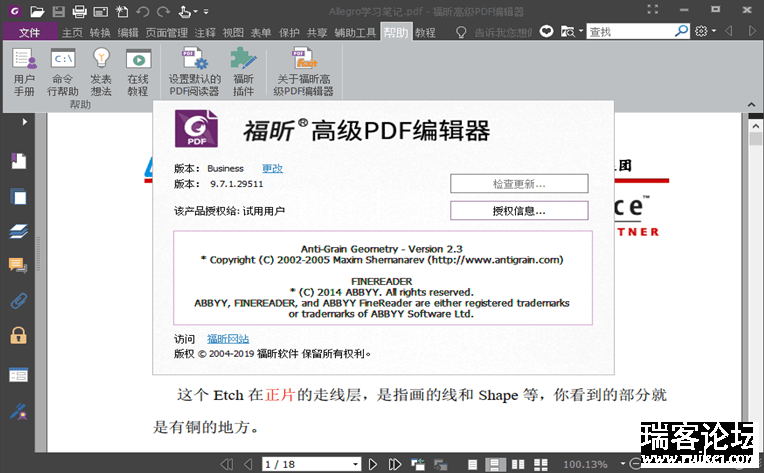Open the Comments panel icon

pyautogui.click(x=18, y=265)
